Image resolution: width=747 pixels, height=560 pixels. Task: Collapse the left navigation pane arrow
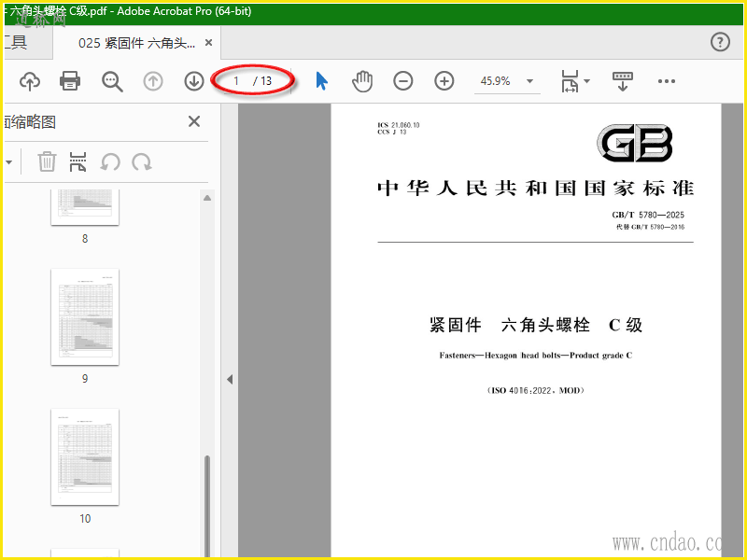tap(230, 380)
